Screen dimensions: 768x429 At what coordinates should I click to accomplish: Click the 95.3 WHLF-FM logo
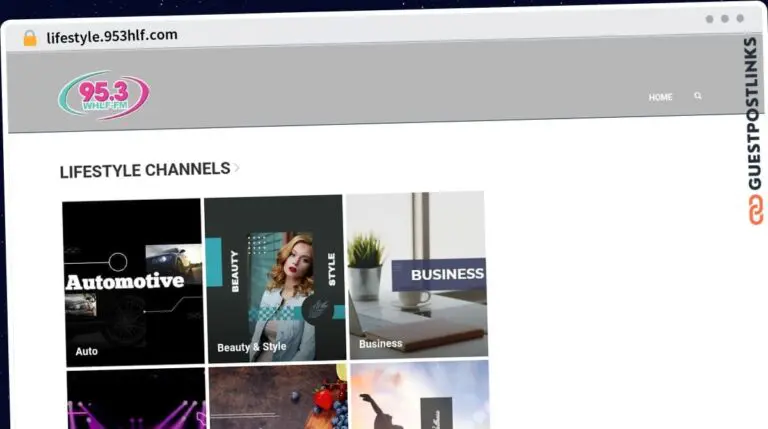(104, 95)
